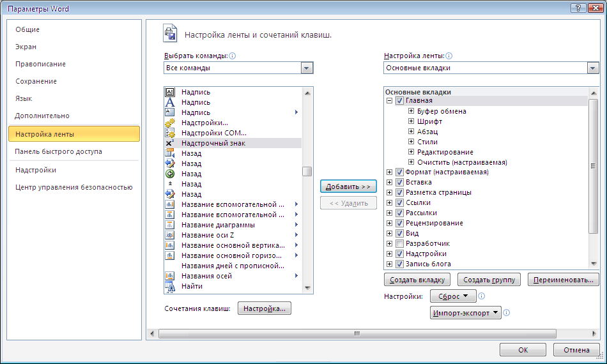The width and height of the screenshot is (607, 364).
Task: Uncheck the Вид tab checkbox
Action: point(399,233)
